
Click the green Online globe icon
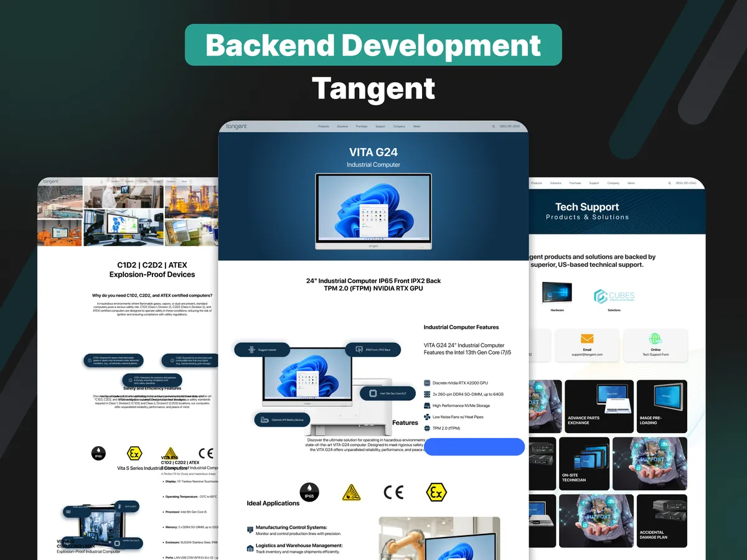pyautogui.click(x=655, y=338)
